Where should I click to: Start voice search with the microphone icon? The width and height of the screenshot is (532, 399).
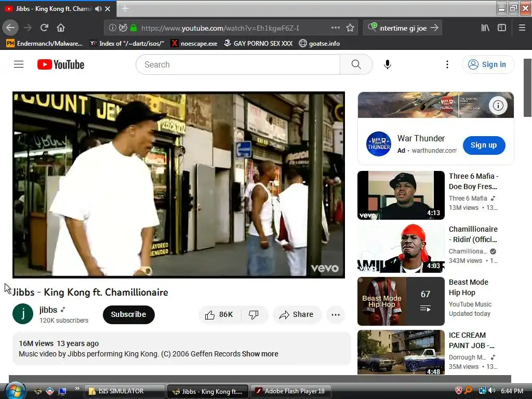pyautogui.click(x=388, y=64)
